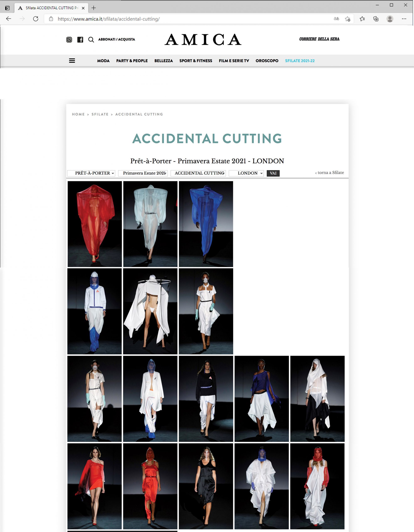414x532 pixels.
Task: Expand the LONDON city dropdown
Action: [246, 173]
